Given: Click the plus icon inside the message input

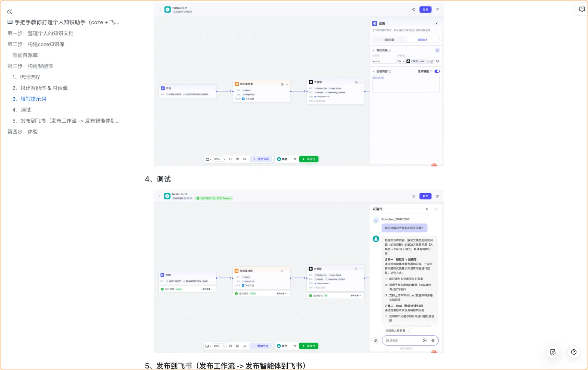Looking at the screenshot, I should (425, 341).
